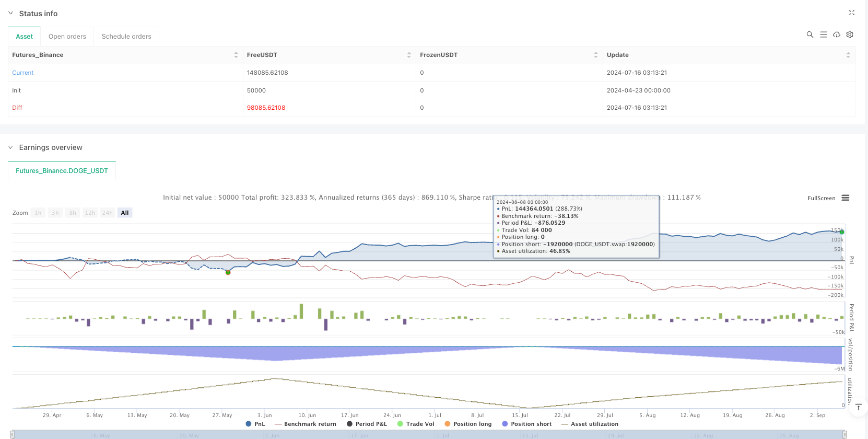Switch to the Schedule orders tab

pyautogui.click(x=126, y=36)
